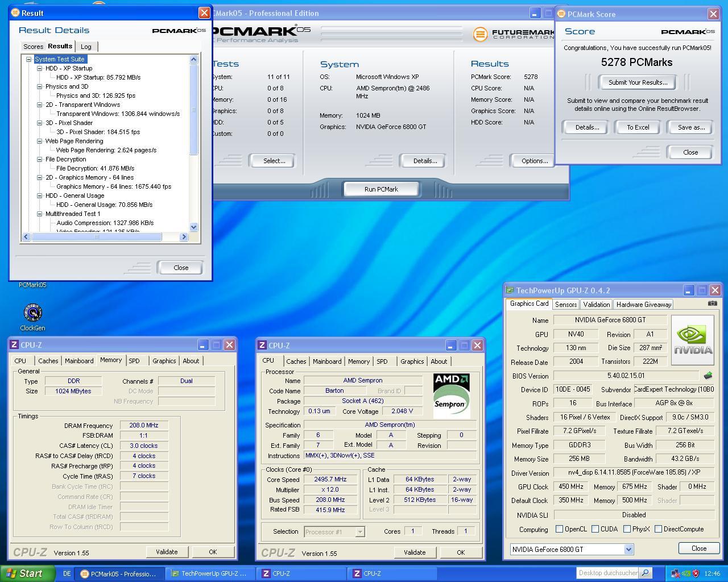Image resolution: width=728 pixels, height=582 pixels.
Task: Open the GPU selection dropdown in GPU-Z
Action: click(628, 549)
